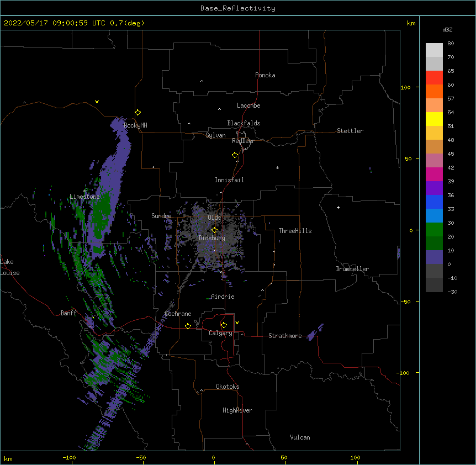
Task: Click the white asterisk marker east of Innisfail
Action: [277, 167]
